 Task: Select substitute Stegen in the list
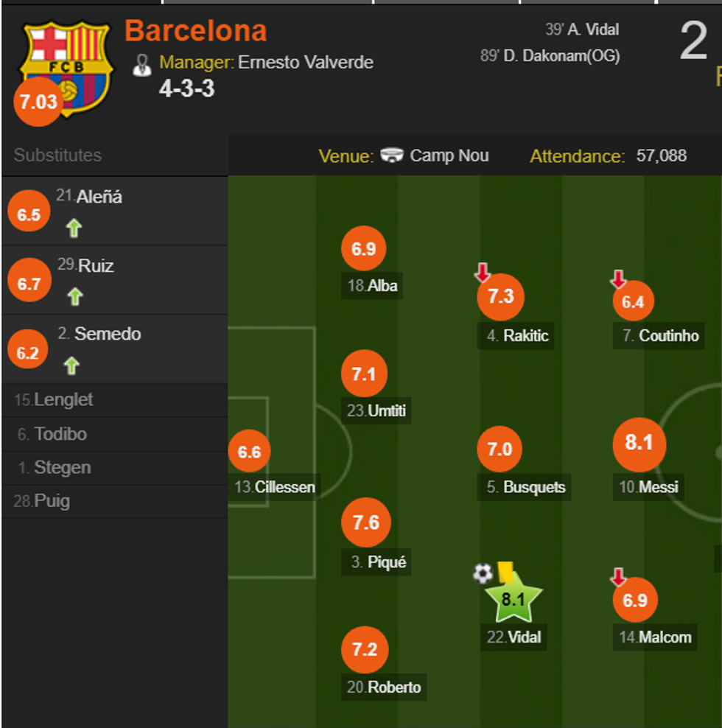pos(63,468)
